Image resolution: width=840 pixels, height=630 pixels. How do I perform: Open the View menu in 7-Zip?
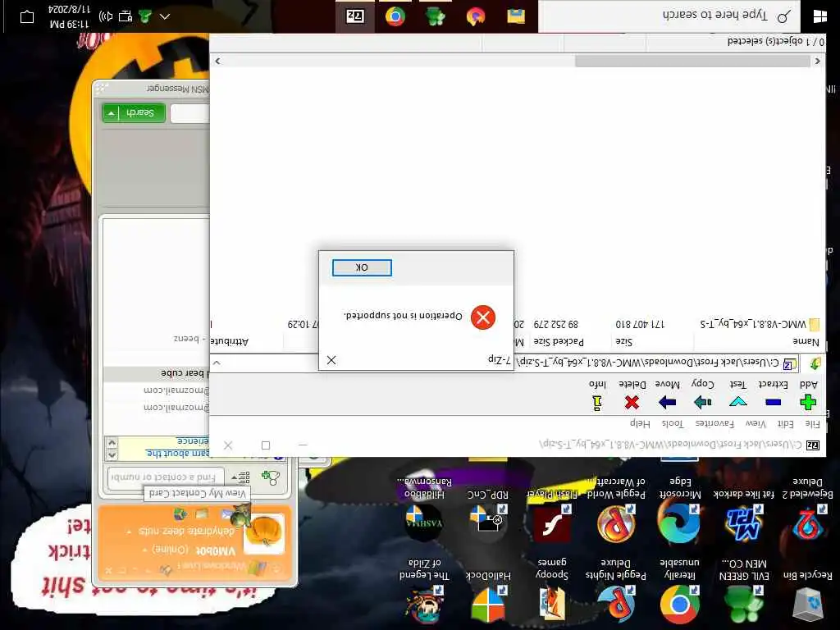(756, 424)
